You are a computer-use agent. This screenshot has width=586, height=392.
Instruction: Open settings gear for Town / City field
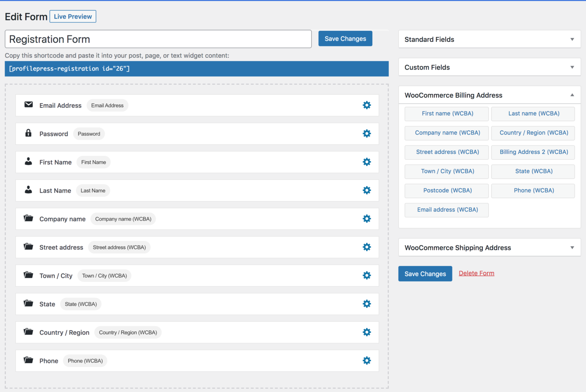[x=367, y=275]
